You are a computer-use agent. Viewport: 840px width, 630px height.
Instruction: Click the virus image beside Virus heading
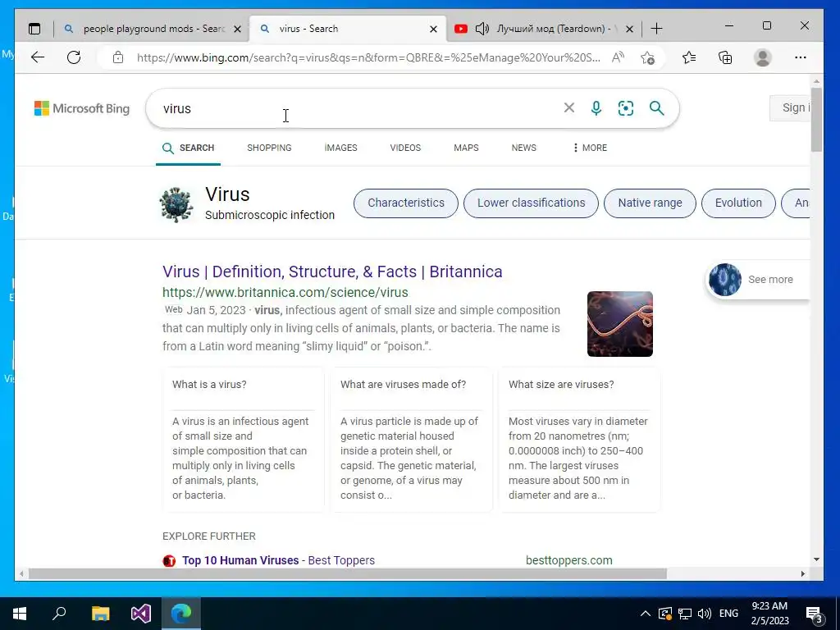(176, 204)
